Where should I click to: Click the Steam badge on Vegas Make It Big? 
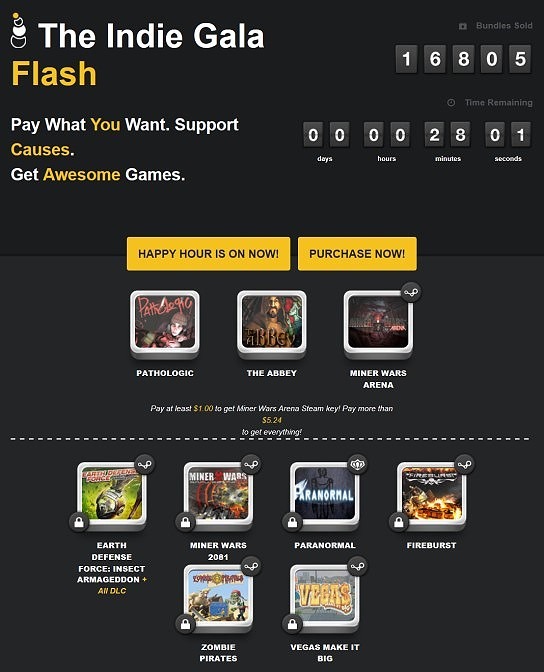[x=357, y=567]
